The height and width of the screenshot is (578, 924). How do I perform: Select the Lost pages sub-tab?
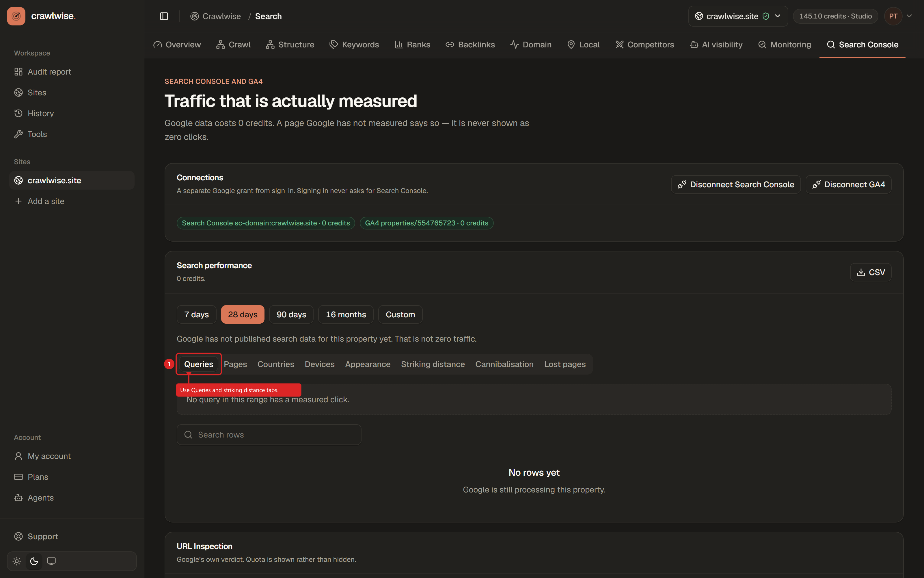565,364
